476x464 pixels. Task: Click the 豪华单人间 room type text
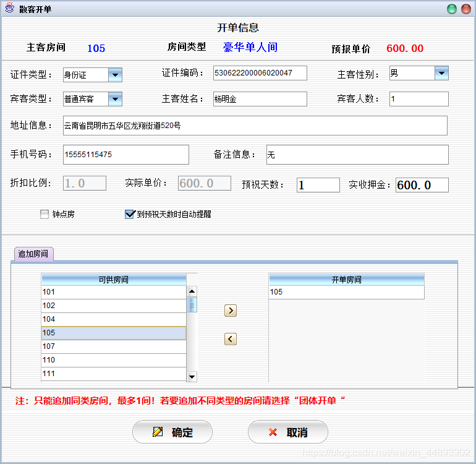[250, 48]
